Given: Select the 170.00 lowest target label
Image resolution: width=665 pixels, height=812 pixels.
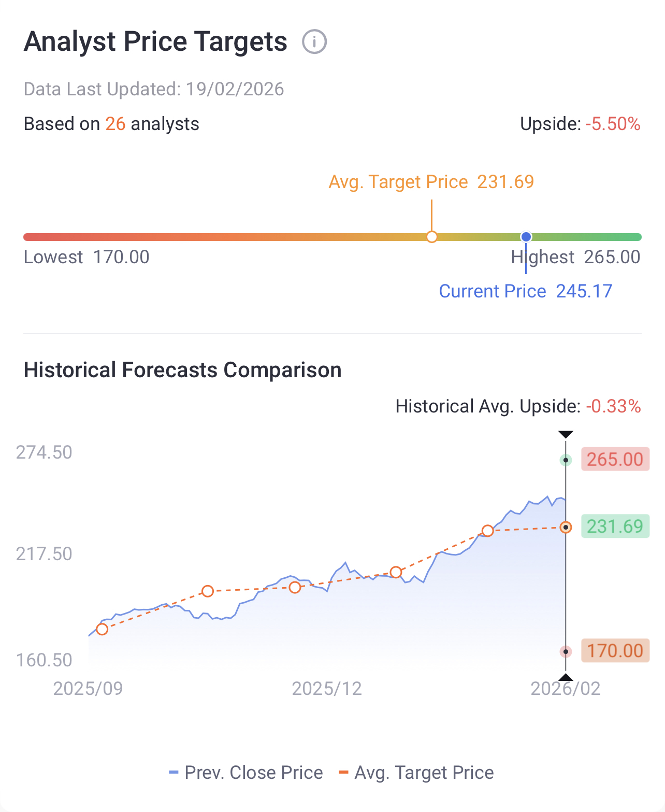Looking at the screenshot, I should [x=615, y=651].
